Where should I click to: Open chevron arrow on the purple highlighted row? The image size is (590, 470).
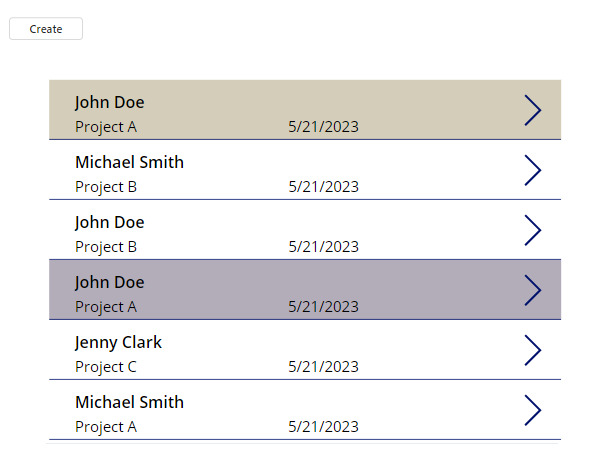pos(533,290)
